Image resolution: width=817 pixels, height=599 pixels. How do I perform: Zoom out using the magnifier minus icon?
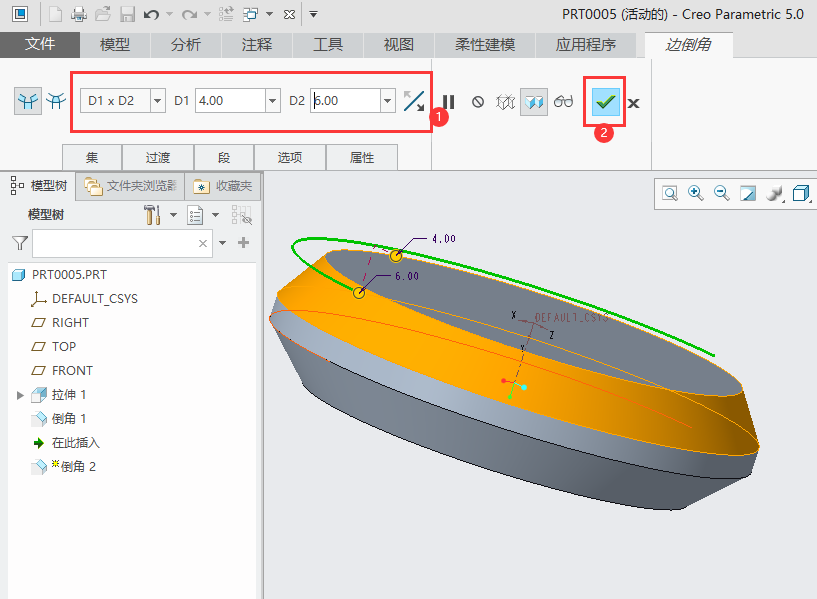tap(722, 193)
